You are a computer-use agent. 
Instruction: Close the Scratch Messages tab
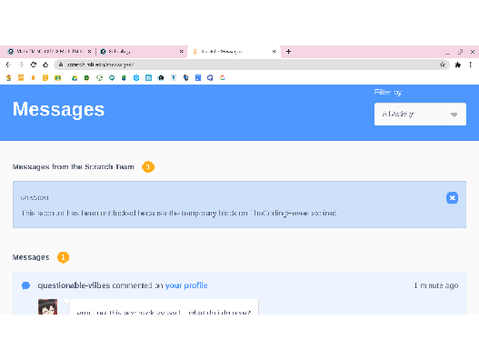[x=274, y=51]
